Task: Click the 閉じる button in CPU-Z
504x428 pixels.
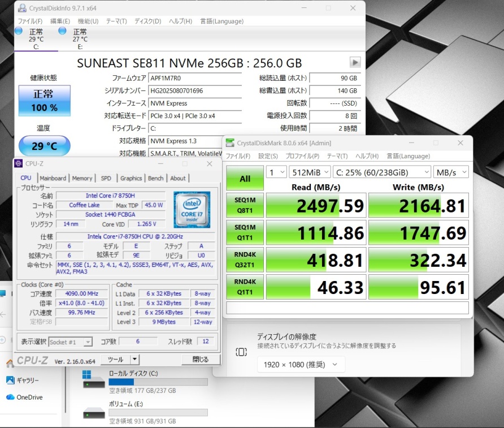Action: (x=201, y=359)
